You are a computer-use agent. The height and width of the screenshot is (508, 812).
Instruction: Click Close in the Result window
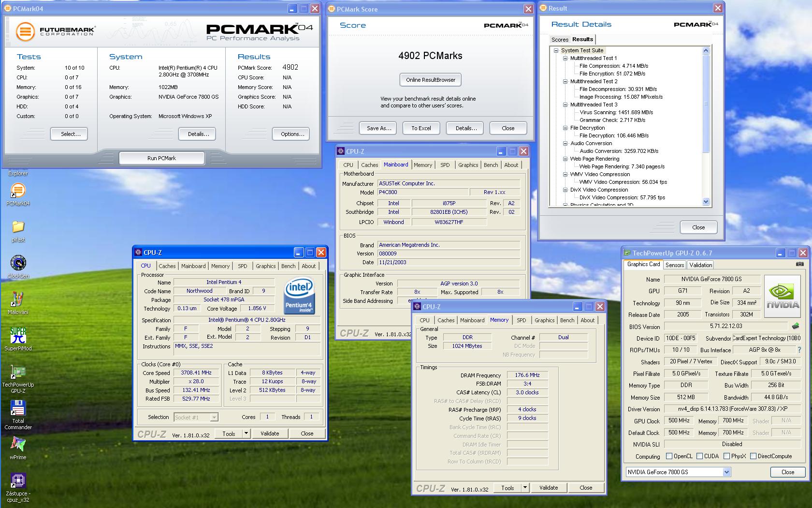(698, 227)
